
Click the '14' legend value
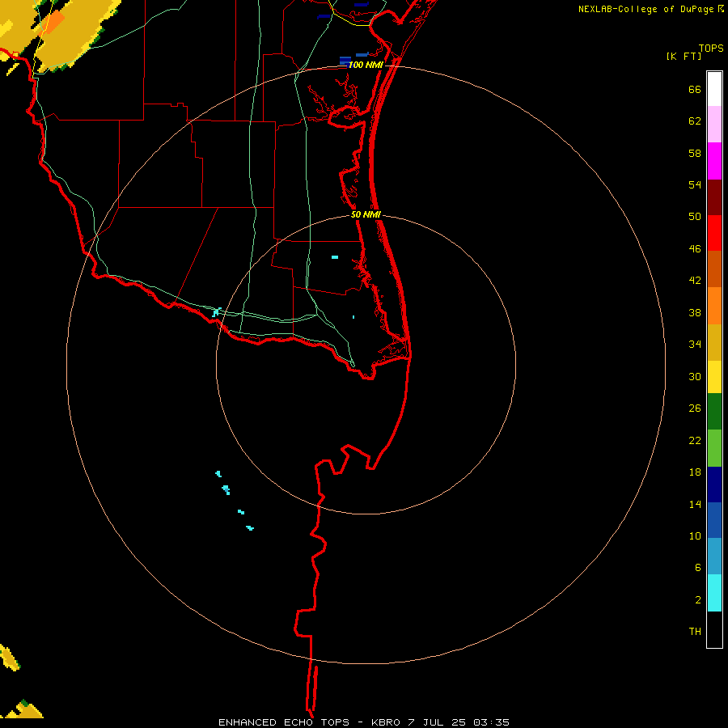click(695, 504)
